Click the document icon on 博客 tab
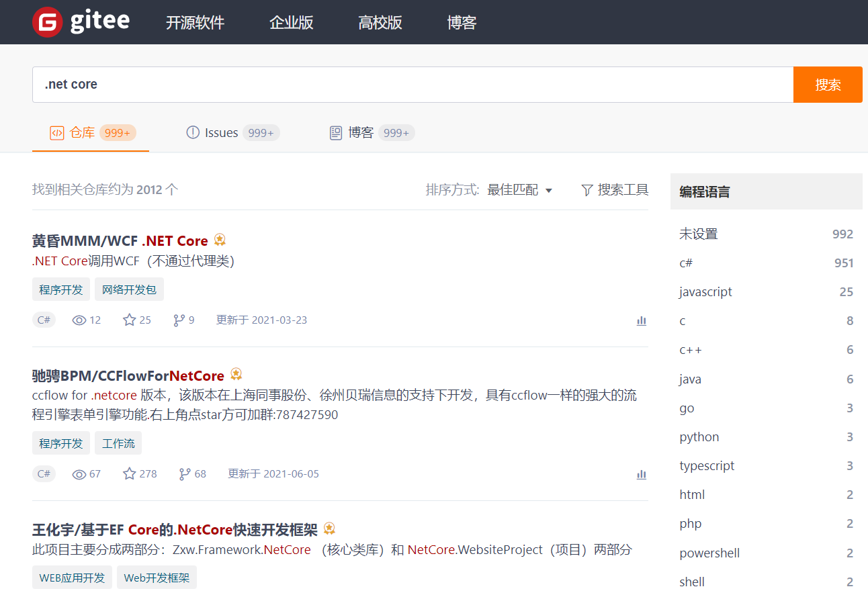This screenshot has height=595, width=868. tap(336, 133)
